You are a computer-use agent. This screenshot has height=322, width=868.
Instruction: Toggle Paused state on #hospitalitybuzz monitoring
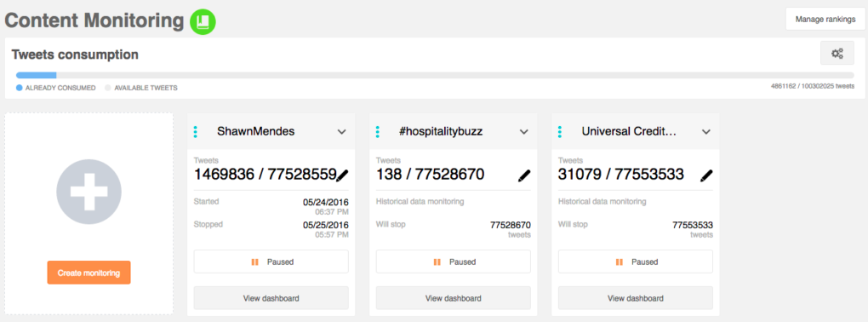(454, 262)
